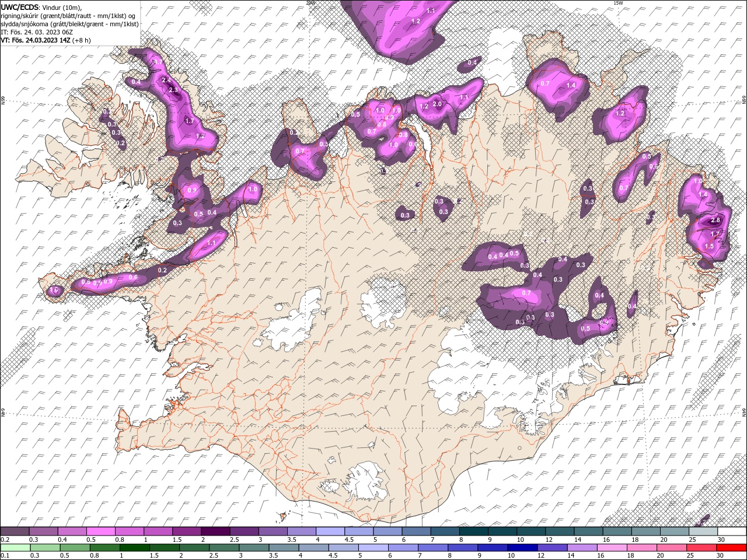Select the 'IT: Fös. 24. 03. 2023 06Z' line

click(36, 32)
